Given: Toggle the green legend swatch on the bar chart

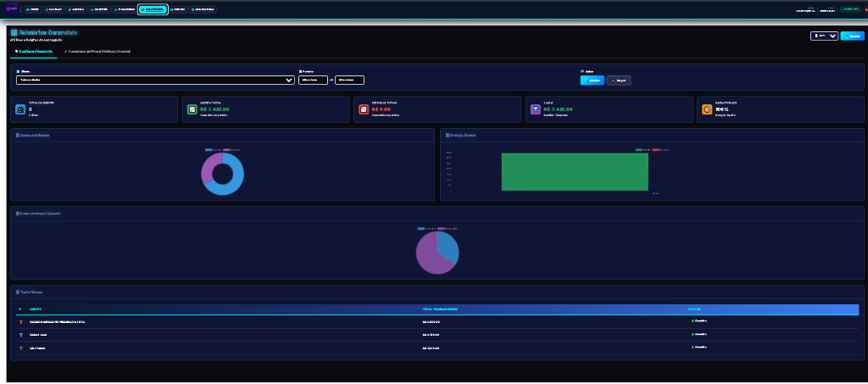Looking at the screenshot, I should (639, 150).
